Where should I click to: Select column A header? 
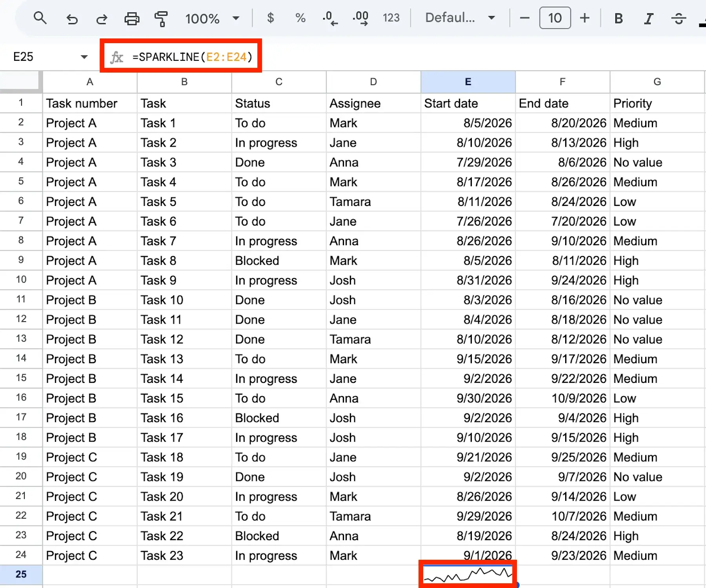[90, 82]
